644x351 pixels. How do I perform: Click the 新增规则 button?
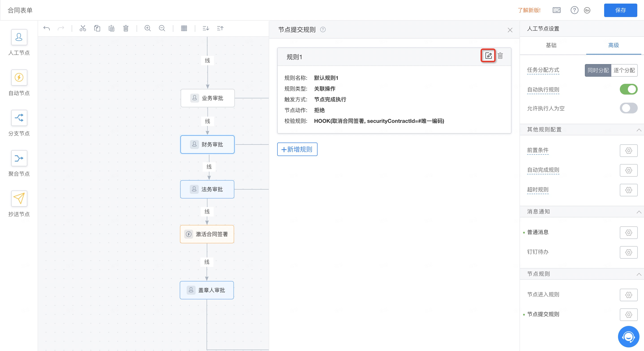coord(297,149)
